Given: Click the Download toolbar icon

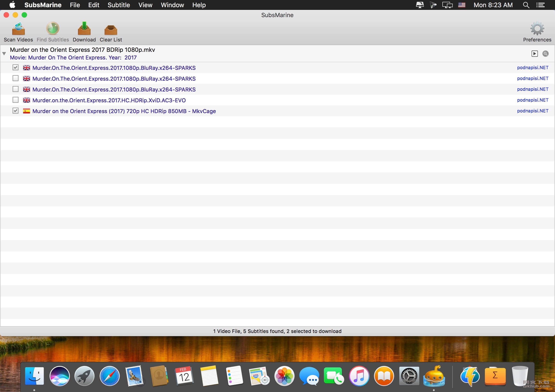Looking at the screenshot, I should point(84,29).
